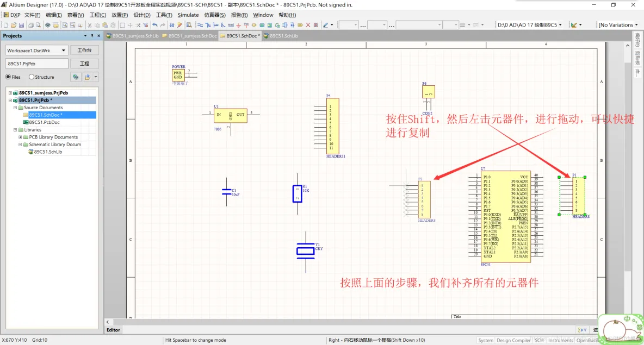Open the 文件(F) menu
644x345 pixels.
33,15
